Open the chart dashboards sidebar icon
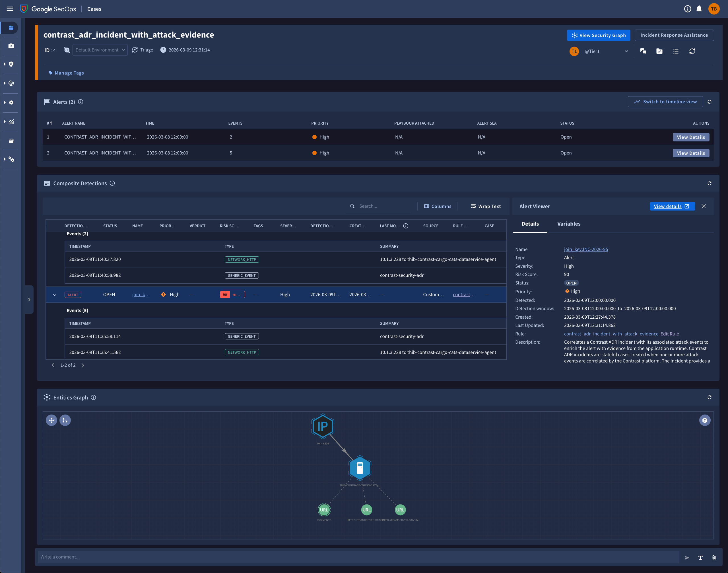Viewport: 728px width, 573px height. (x=11, y=121)
